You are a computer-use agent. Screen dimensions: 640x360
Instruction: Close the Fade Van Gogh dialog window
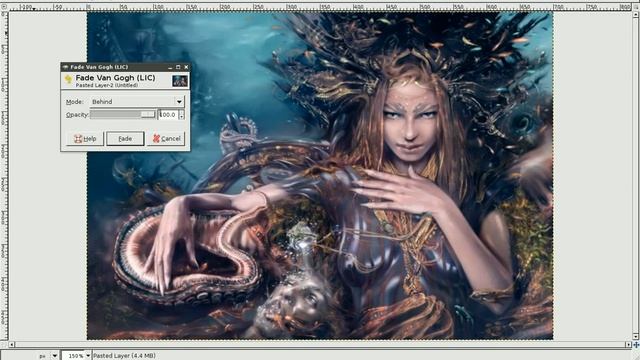[x=186, y=67]
